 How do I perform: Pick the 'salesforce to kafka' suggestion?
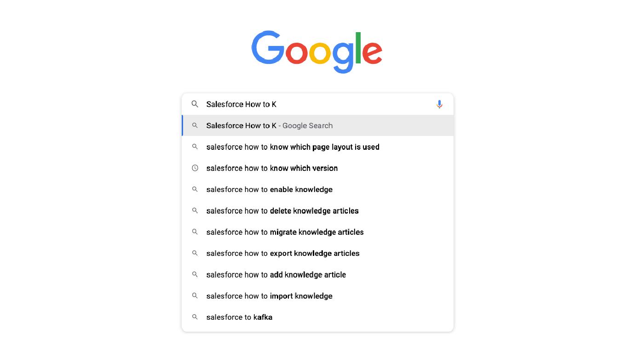pyautogui.click(x=239, y=317)
